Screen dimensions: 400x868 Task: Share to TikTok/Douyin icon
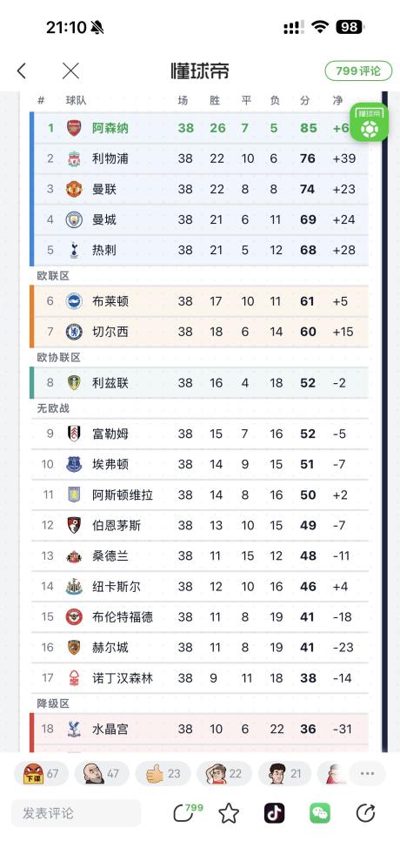pyautogui.click(x=275, y=813)
